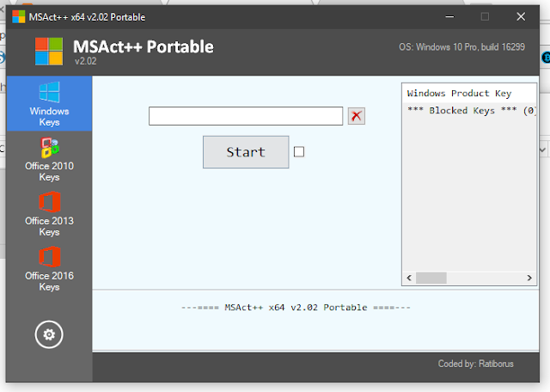Switch to Office 2013 Keys
Image resolution: width=550 pixels, height=392 pixels.
pyautogui.click(x=49, y=214)
